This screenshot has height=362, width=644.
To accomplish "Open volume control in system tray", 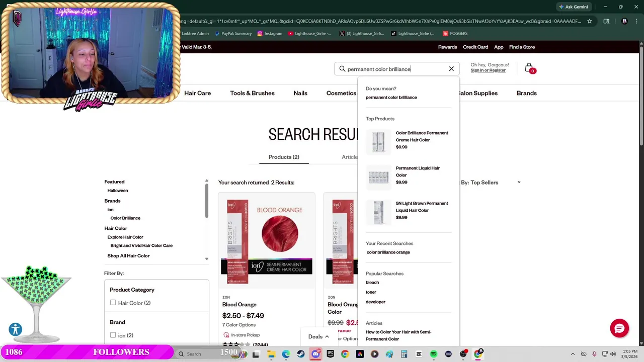I will click(x=613, y=354).
